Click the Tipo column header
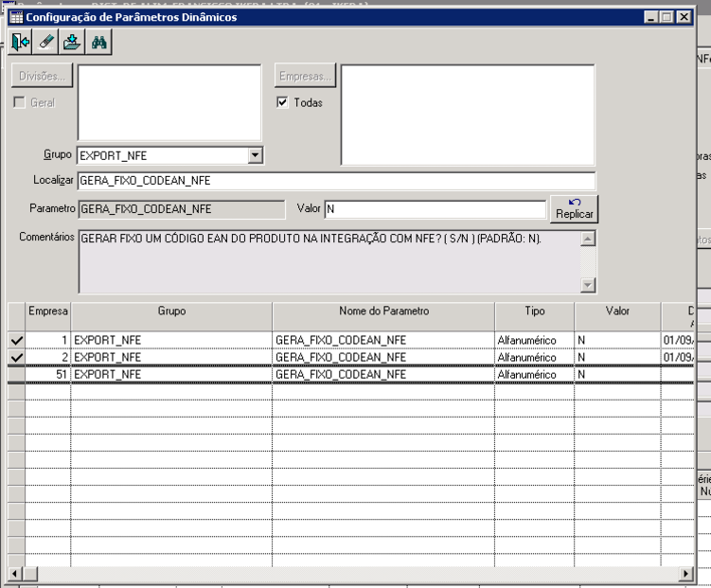The height and width of the screenshot is (588, 711). coord(535,316)
